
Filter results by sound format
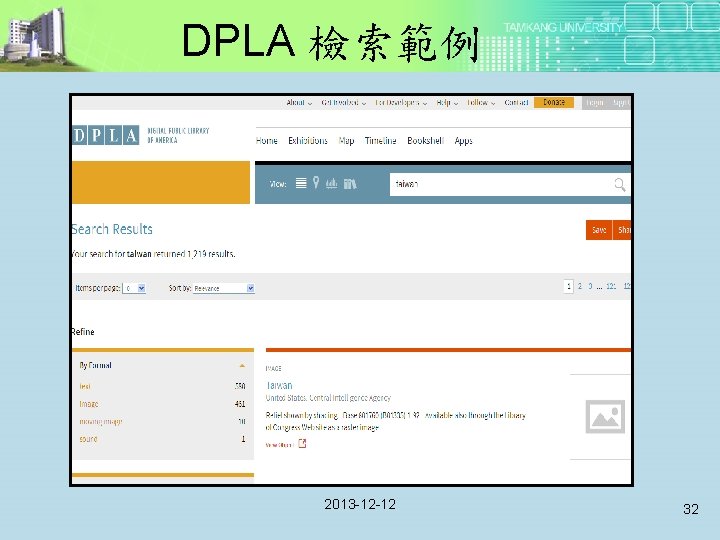click(88, 439)
